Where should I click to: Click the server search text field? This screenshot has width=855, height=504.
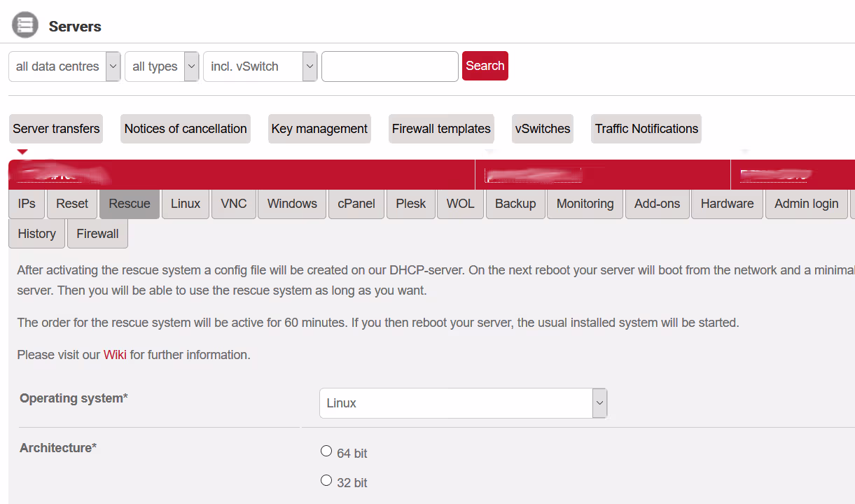coord(389,66)
